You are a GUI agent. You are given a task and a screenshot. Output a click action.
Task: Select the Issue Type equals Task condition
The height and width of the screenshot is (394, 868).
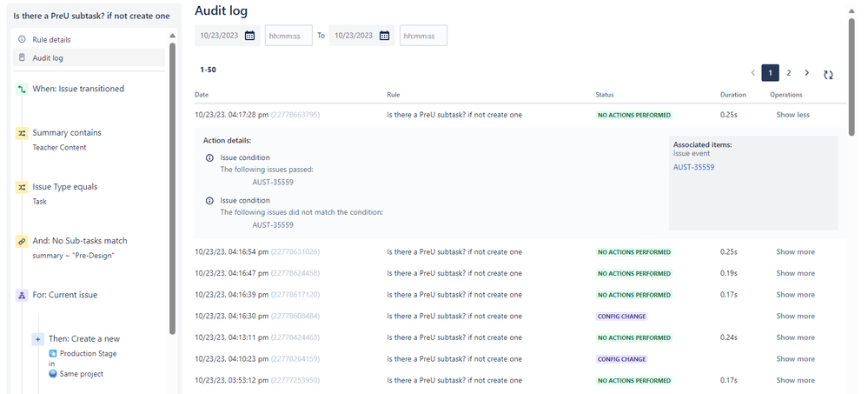(x=65, y=194)
